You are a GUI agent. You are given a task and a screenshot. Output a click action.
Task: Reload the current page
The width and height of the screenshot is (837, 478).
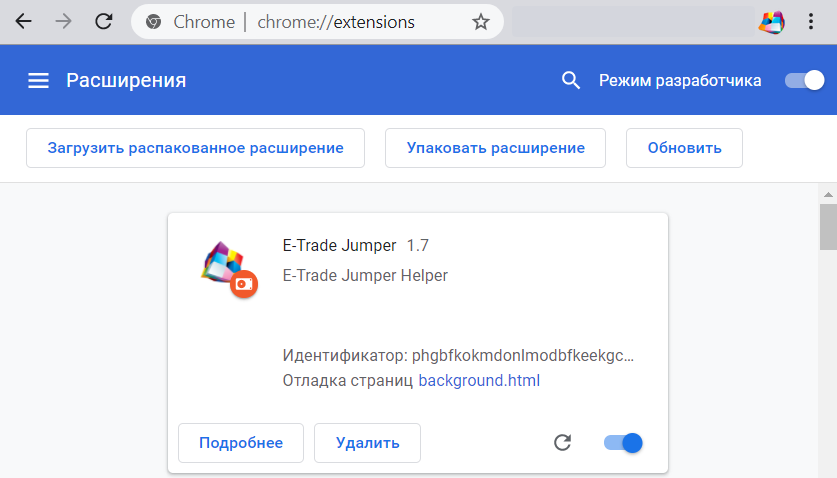pos(102,22)
